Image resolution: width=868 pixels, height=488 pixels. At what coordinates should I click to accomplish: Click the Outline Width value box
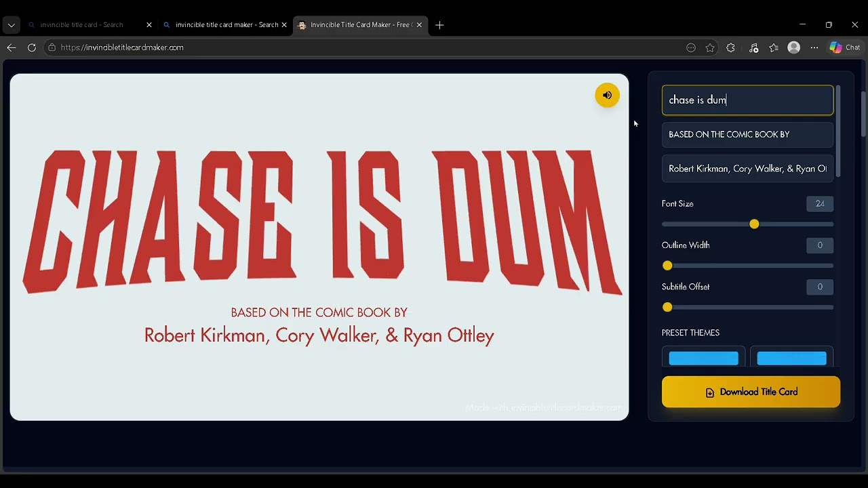820,245
